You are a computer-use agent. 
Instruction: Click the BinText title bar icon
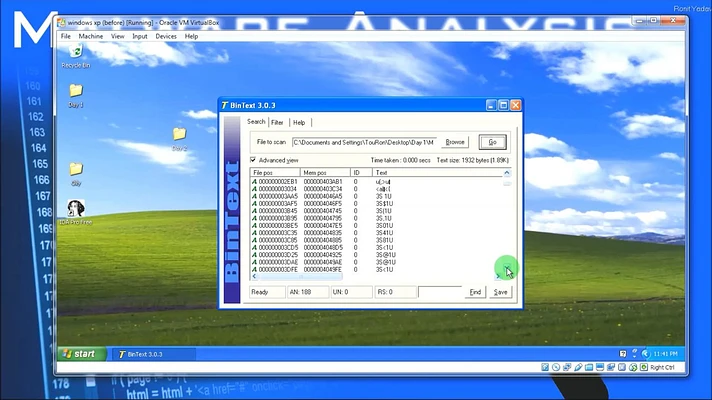click(225, 105)
